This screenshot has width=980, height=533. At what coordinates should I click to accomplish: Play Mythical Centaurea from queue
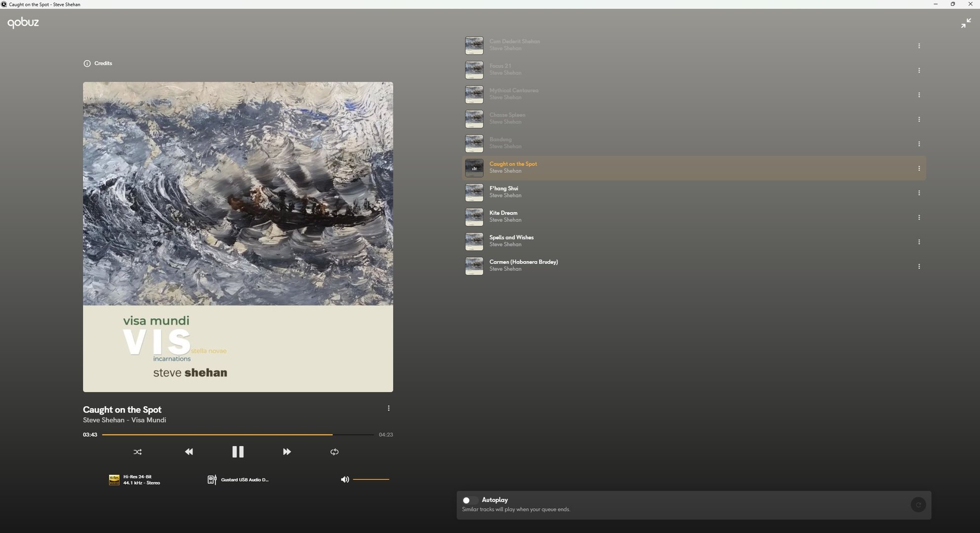click(x=693, y=95)
